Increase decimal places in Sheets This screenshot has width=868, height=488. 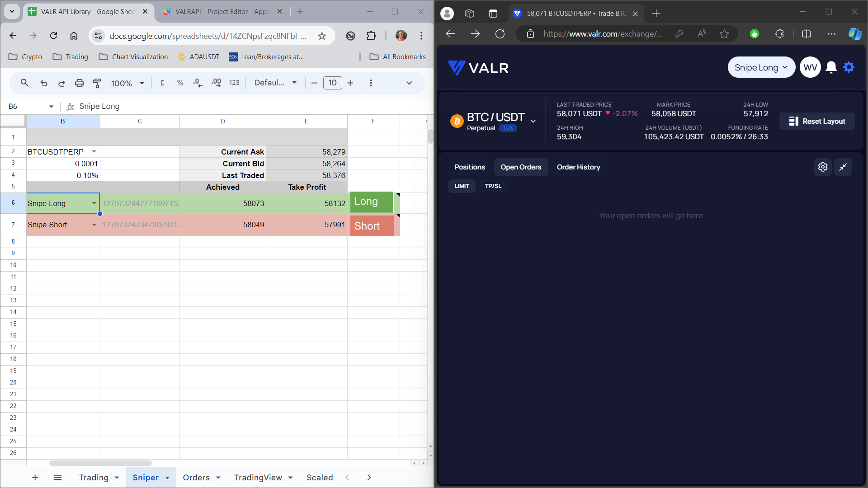click(x=216, y=83)
